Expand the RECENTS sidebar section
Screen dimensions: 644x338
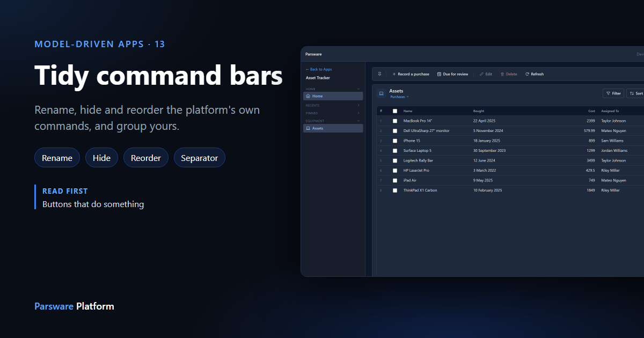[358, 106]
